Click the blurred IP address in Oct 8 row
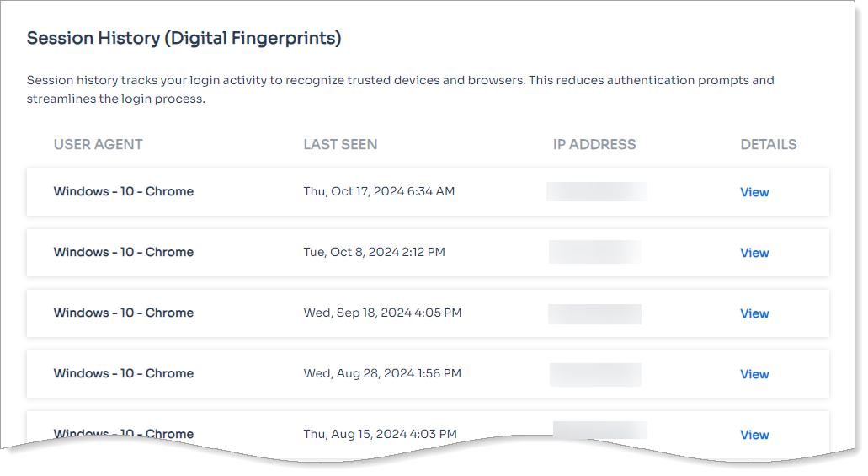 pyautogui.click(x=595, y=252)
